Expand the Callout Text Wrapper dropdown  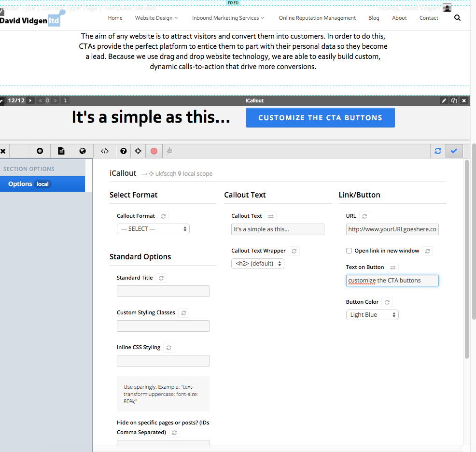(258, 264)
